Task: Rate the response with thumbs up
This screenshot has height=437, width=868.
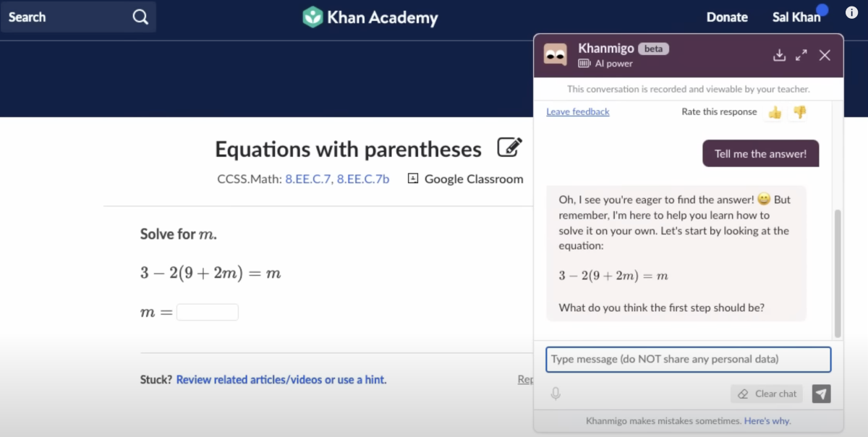Action: coord(775,112)
